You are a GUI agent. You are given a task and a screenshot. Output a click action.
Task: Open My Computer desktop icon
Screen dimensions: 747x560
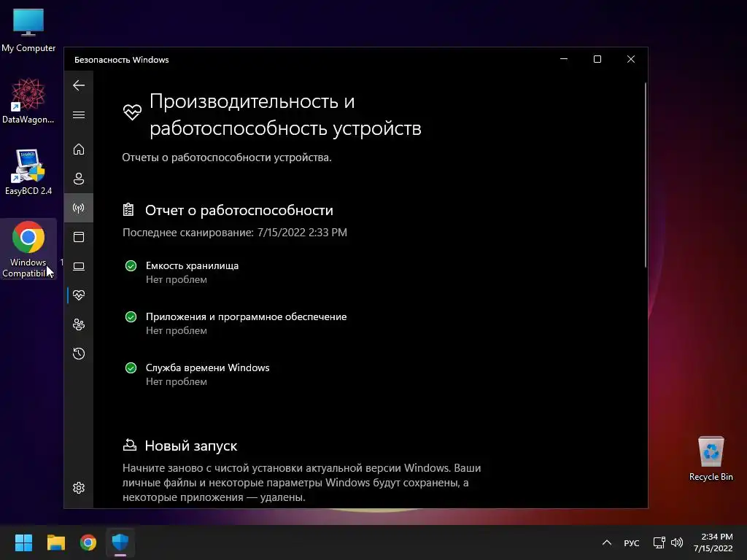[28, 31]
